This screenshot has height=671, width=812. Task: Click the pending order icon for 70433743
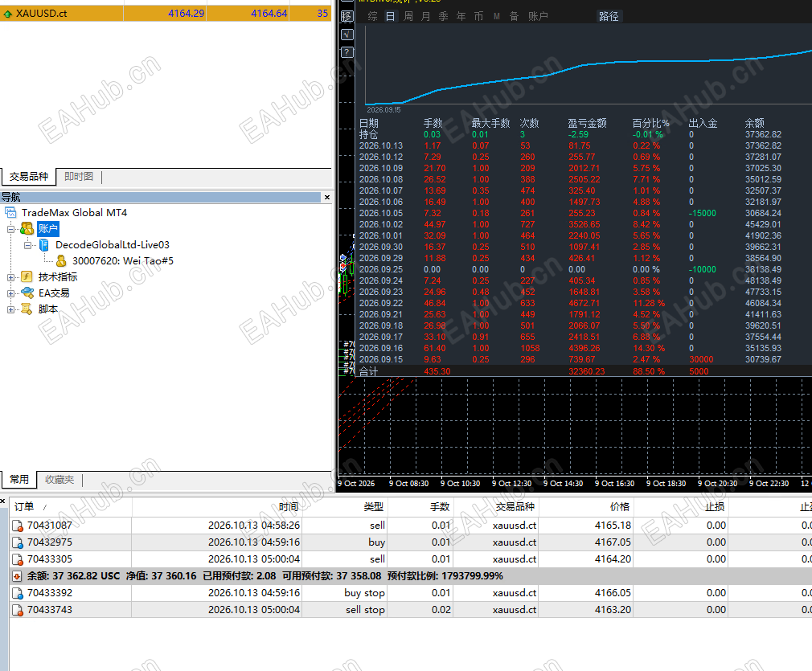(18, 610)
